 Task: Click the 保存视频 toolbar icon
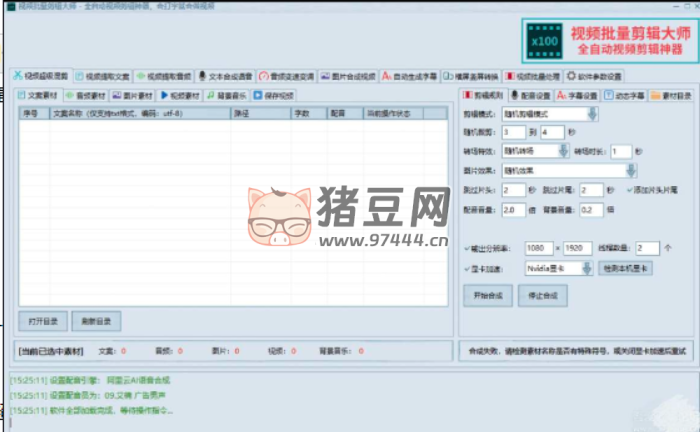click(258, 95)
